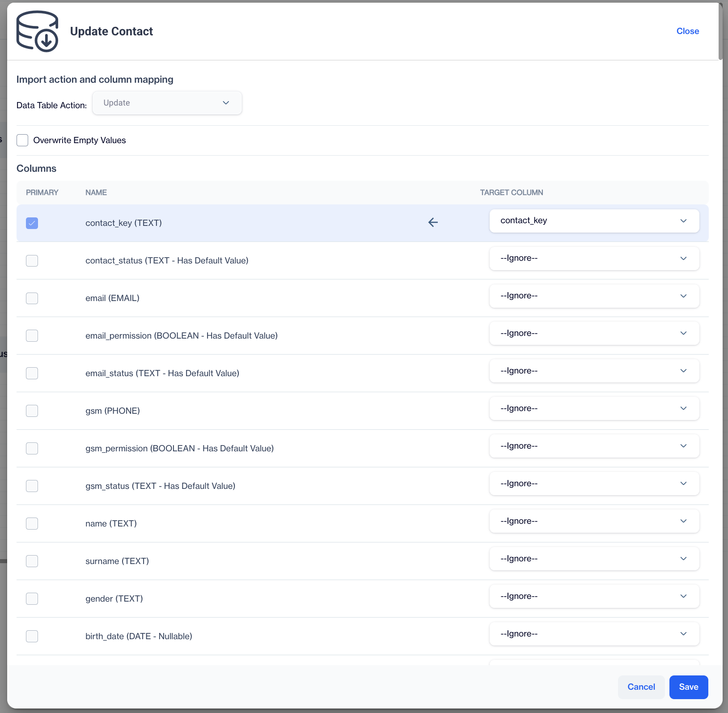Open target column dropdown for surname (TEXT)
The image size is (728, 713).
[594, 559]
